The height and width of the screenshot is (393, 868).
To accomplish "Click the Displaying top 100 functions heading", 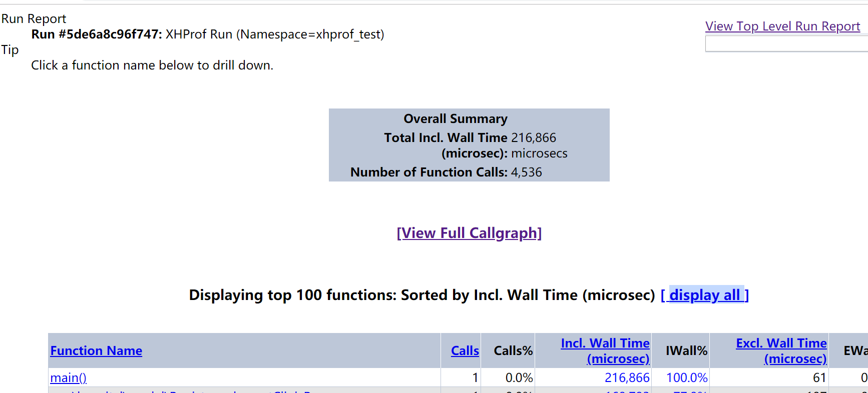I will (421, 295).
